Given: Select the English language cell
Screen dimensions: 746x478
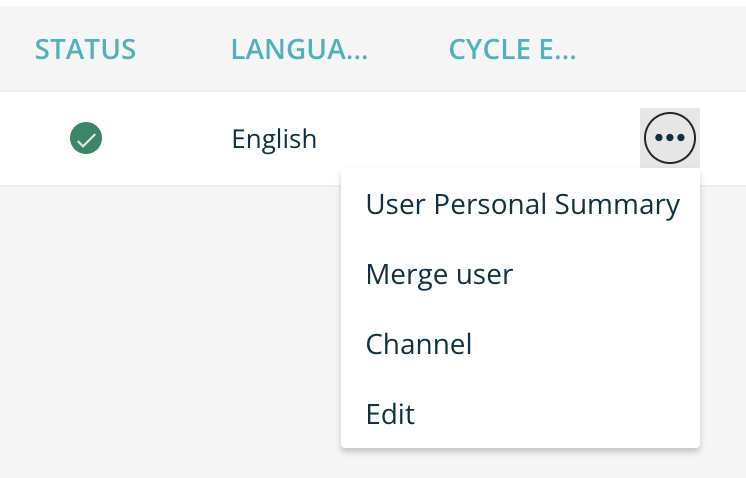Looking at the screenshot, I should point(274,138).
